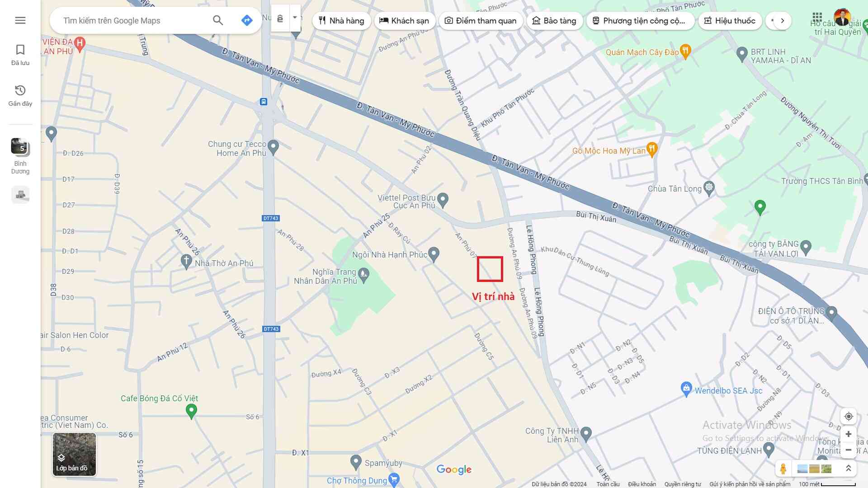This screenshot has width=868, height=488.
Task: Zoom out with the minus button
Action: (848, 450)
